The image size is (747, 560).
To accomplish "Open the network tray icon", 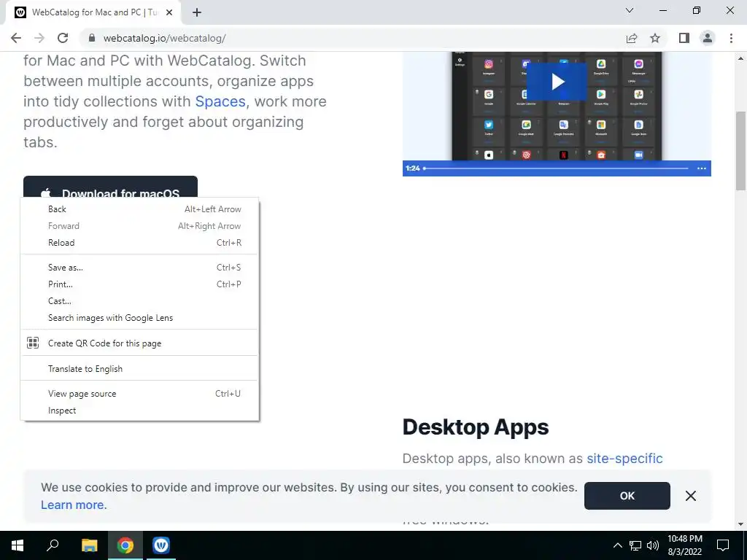I will tap(635, 545).
